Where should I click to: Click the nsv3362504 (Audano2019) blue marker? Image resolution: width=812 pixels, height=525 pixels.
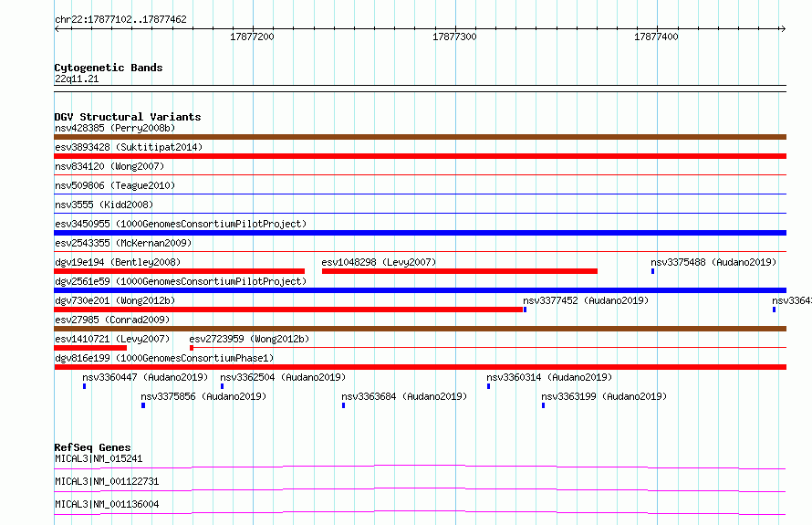(223, 386)
